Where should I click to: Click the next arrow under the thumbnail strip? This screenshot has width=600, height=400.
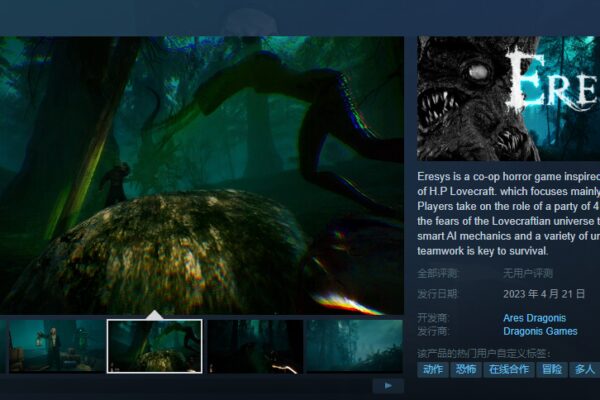(388, 385)
